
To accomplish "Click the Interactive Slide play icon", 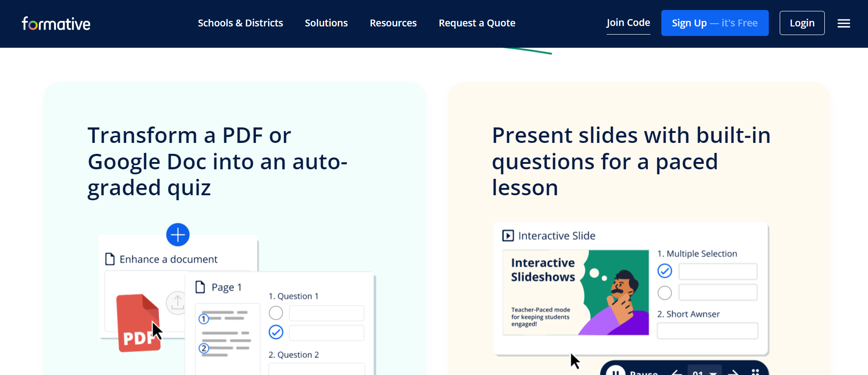I will 508,235.
